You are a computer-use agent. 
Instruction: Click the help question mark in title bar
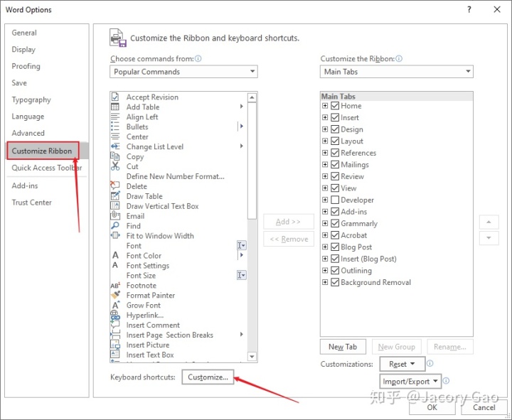[x=469, y=9]
